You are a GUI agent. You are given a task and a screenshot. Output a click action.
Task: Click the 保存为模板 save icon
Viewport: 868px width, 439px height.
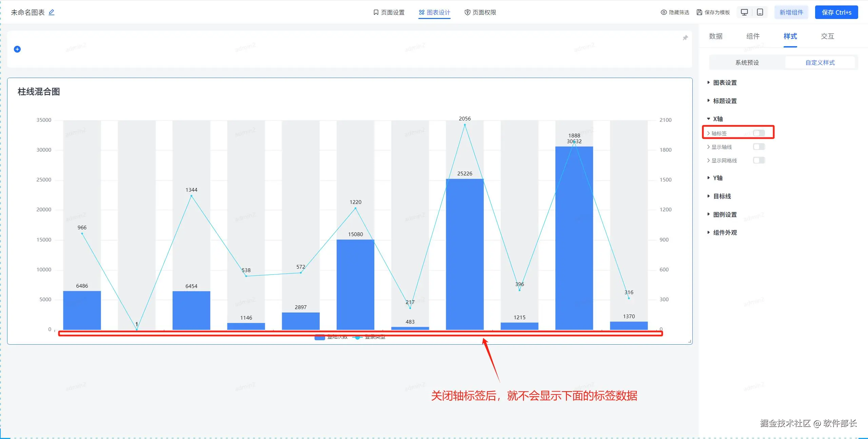(699, 12)
